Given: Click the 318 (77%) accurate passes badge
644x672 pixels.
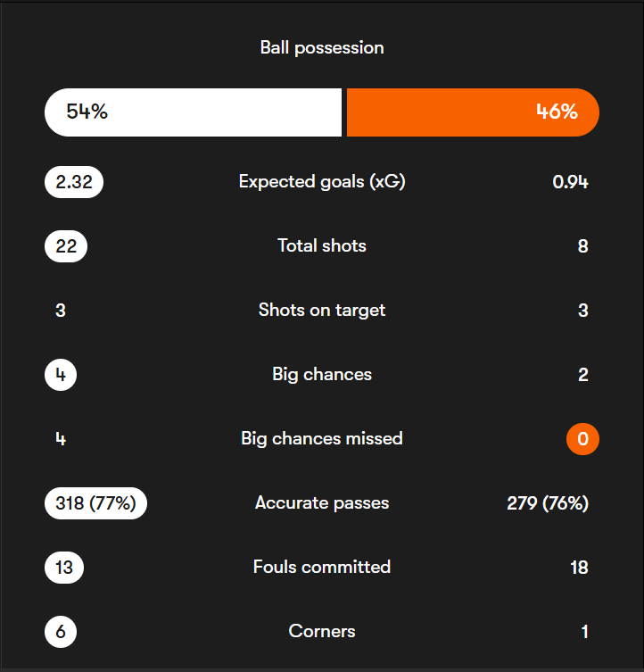Looking at the screenshot, I should coord(95,503).
